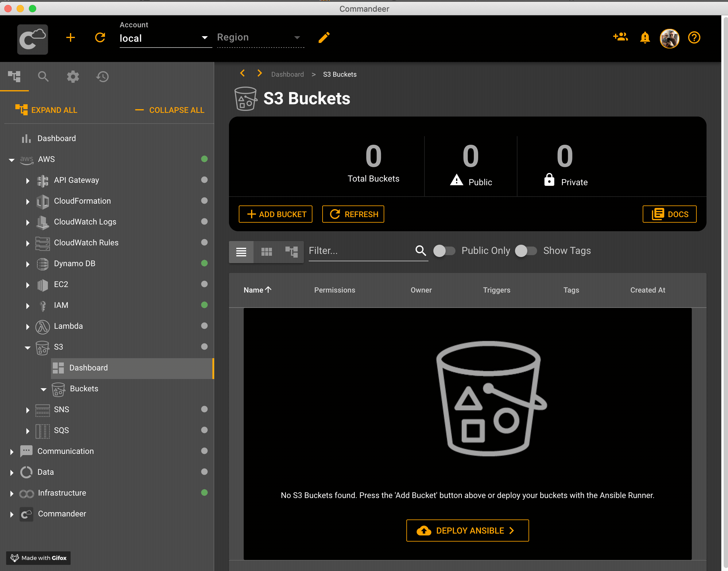This screenshot has width=728, height=571.
Task: Click the plus add account icon
Action: coord(71,37)
